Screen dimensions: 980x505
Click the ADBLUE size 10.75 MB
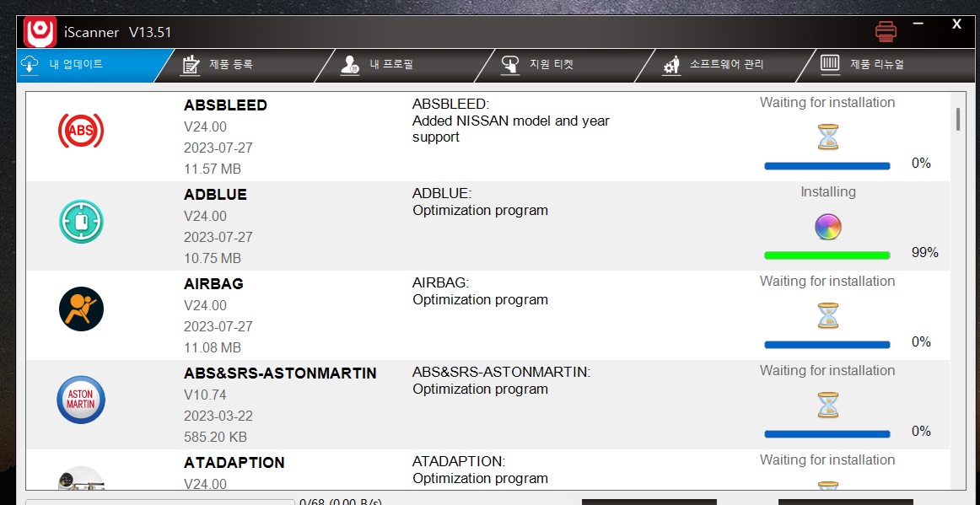click(213, 259)
